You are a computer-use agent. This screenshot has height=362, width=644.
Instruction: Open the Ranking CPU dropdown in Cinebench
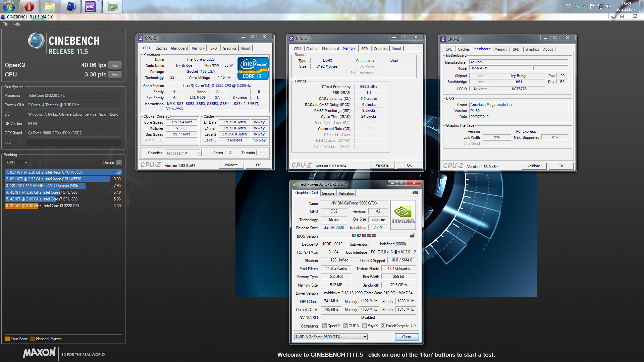pyautogui.click(x=17, y=163)
